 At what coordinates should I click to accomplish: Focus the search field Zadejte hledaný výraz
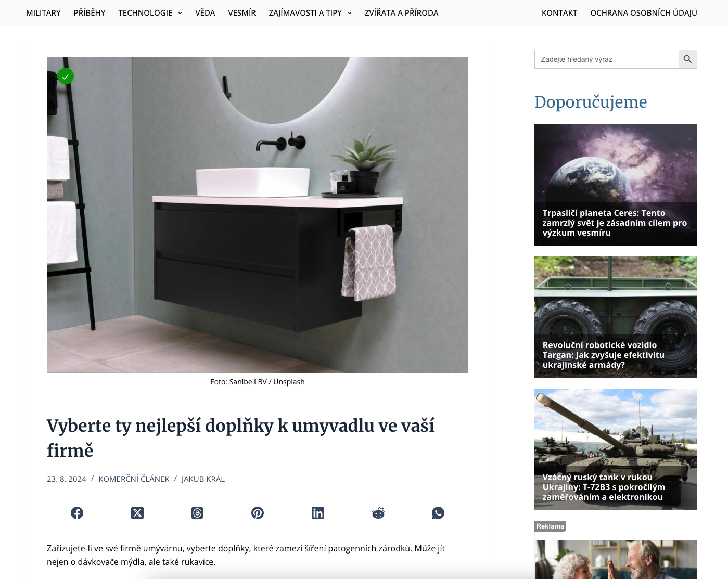(x=607, y=59)
